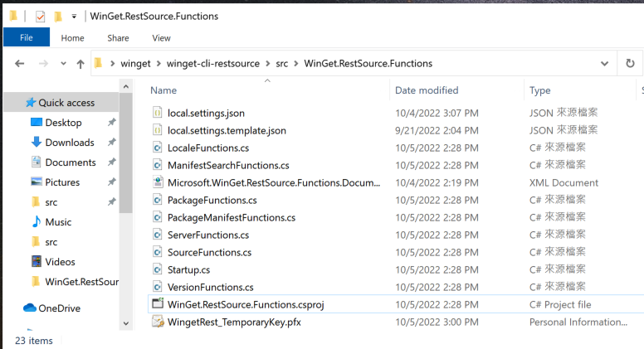Click the WinGet.RestSource.Functions.csproj project icon
The image size is (644, 349).
coord(158,304)
